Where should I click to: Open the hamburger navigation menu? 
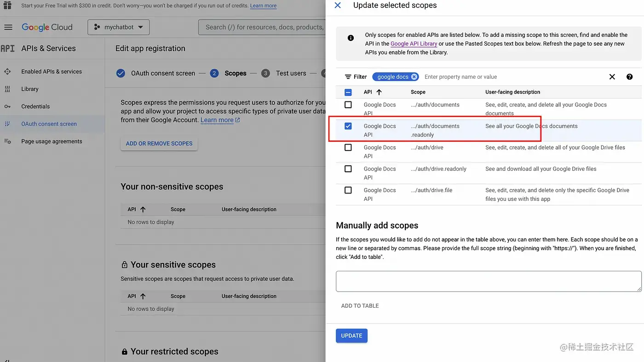click(8, 27)
